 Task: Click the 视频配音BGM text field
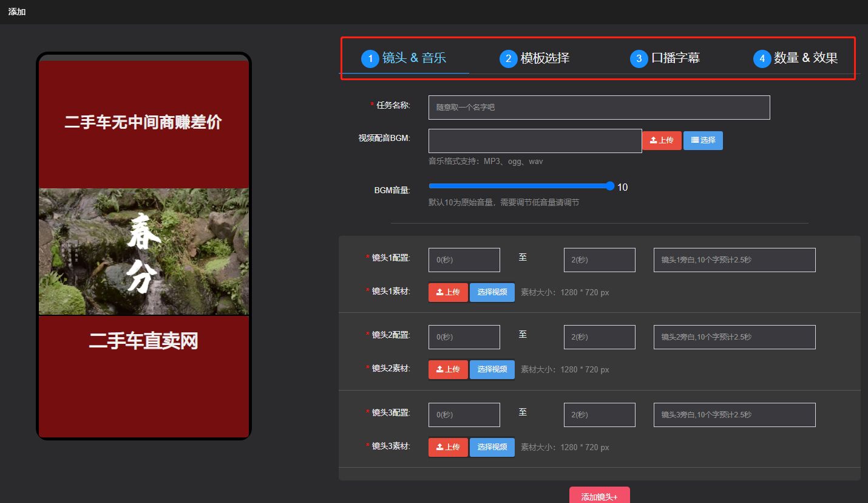[x=535, y=141]
